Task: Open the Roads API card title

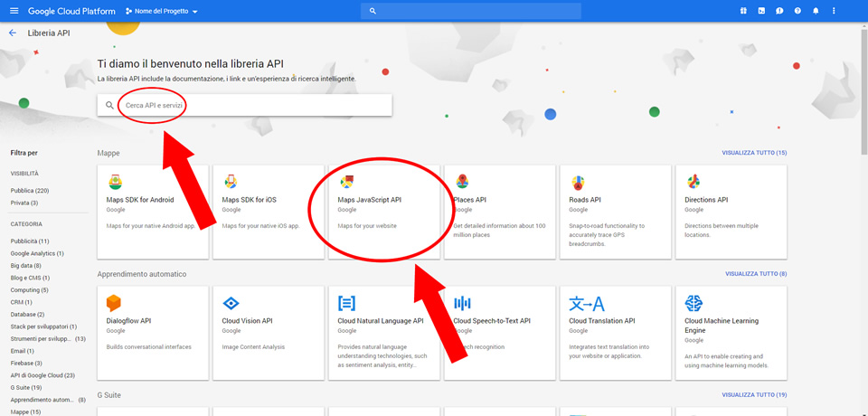Action: point(585,200)
